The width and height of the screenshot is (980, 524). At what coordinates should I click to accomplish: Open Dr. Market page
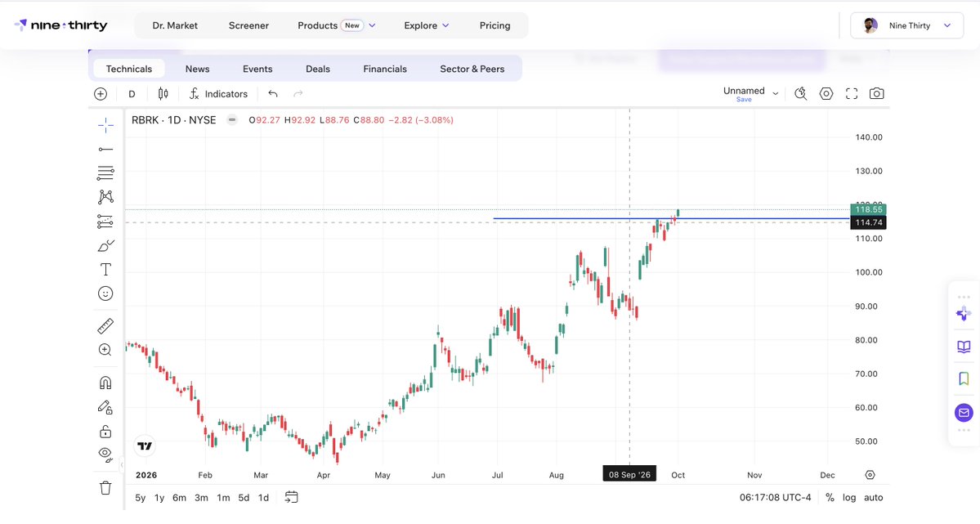click(x=175, y=25)
